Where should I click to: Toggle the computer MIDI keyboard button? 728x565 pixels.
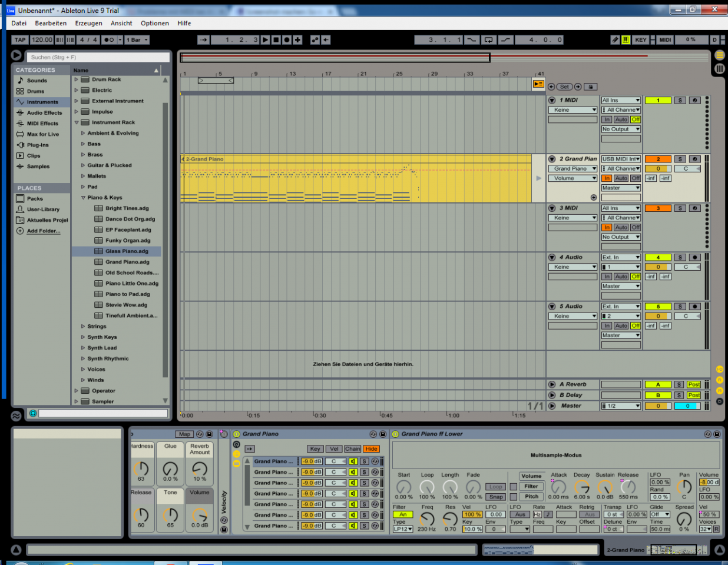[626, 40]
